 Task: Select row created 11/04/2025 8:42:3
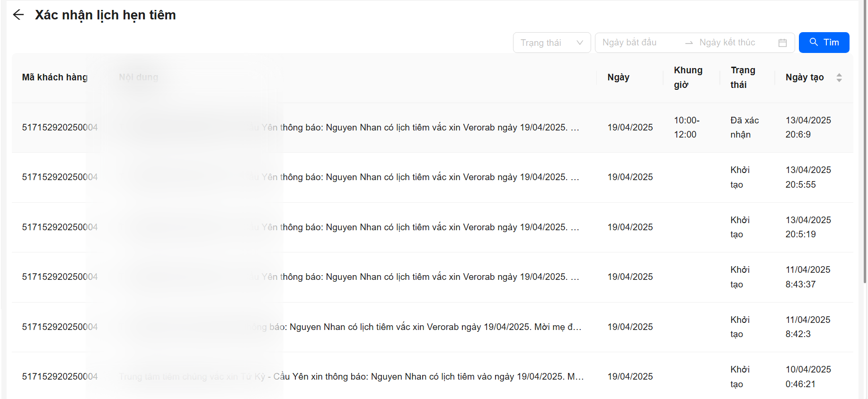(426, 327)
